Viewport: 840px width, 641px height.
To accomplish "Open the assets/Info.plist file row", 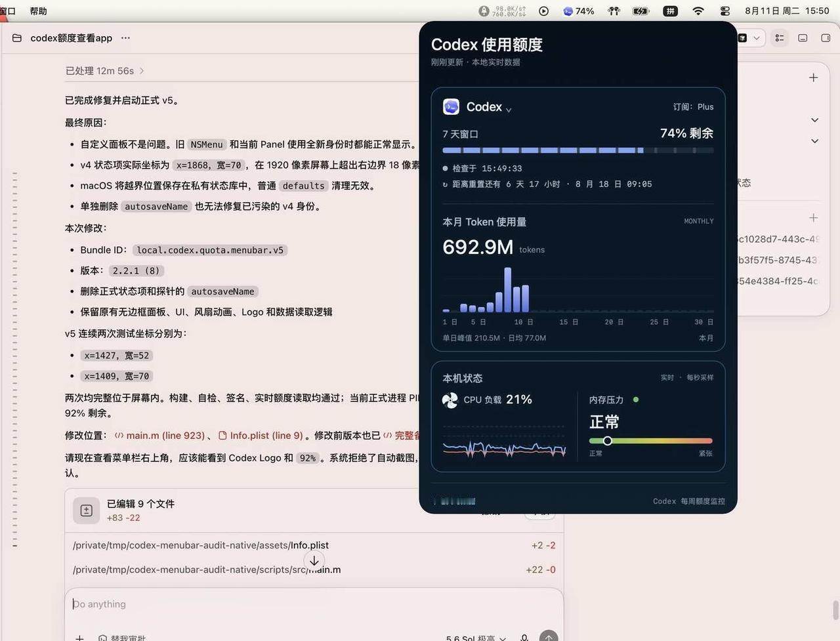I will click(314, 545).
